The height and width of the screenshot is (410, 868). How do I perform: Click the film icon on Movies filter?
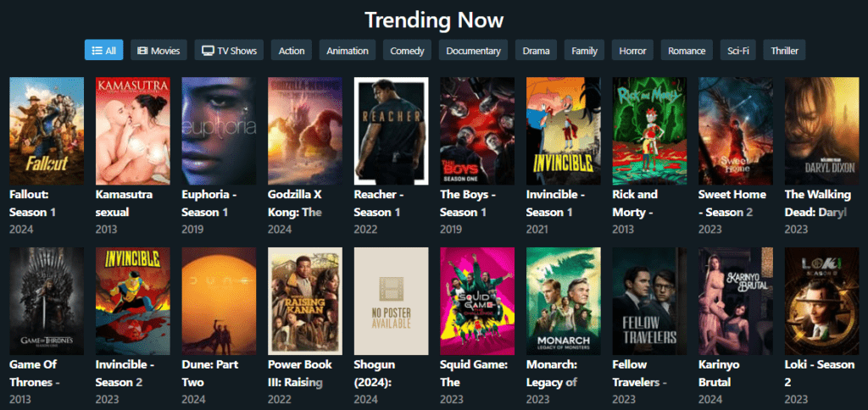tap(142, 50)
